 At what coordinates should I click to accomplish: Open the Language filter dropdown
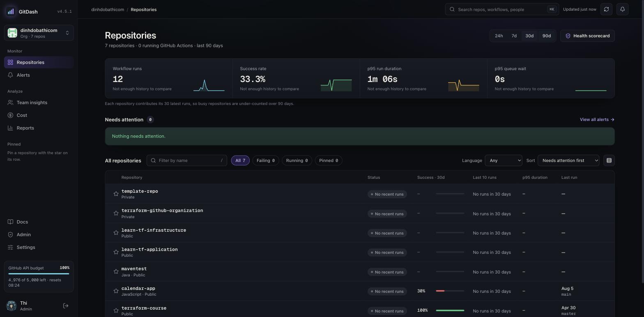click(x=504, y=160)
